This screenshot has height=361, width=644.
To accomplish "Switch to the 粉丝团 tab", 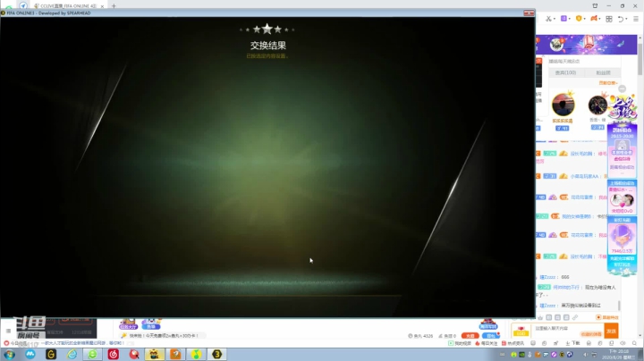I will (603, 72).
